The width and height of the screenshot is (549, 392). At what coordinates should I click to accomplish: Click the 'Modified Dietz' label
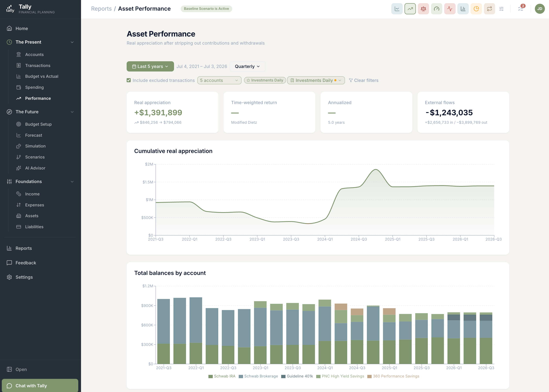(244, 122)
